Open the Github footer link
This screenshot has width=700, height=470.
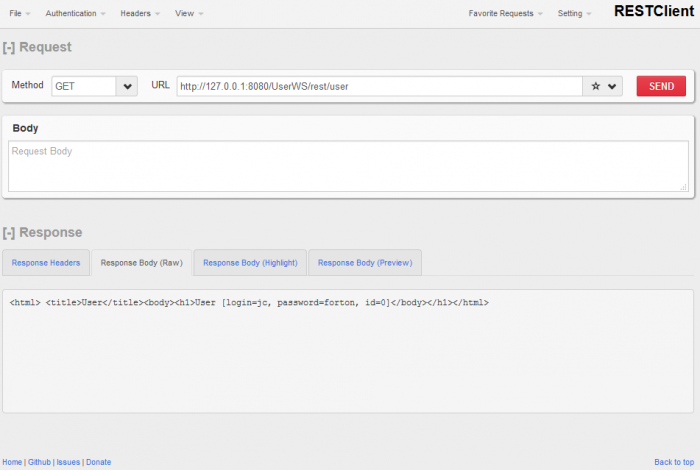(x=39, y=462)
